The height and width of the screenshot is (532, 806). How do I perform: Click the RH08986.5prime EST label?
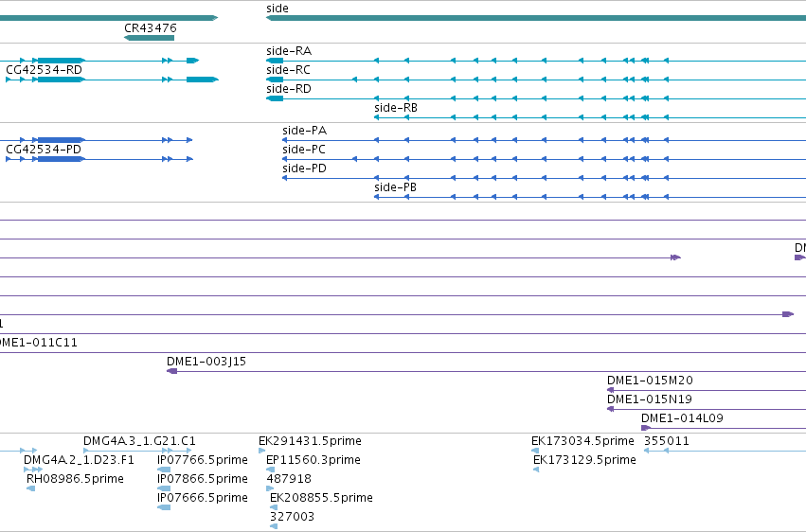point(75,479)
